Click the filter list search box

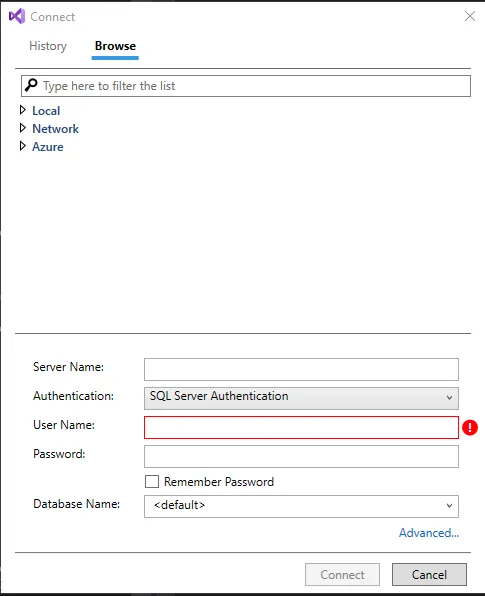point(246,86)
